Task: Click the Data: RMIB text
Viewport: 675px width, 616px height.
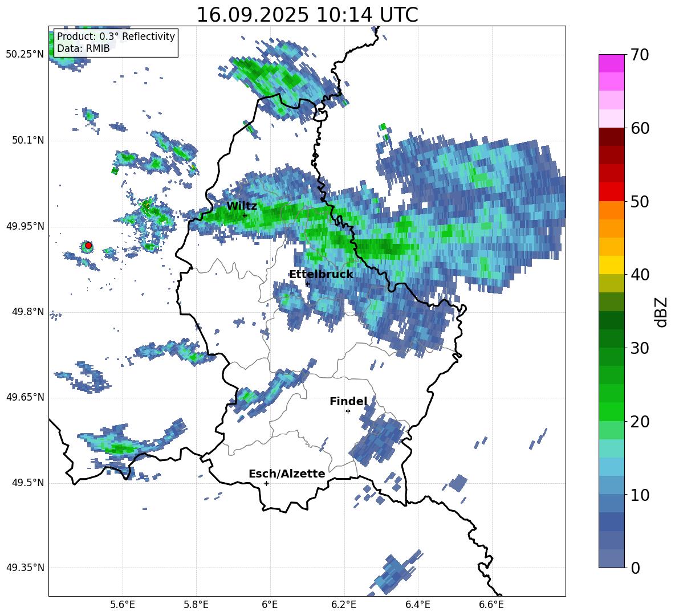Action: (x=83, y=48)
